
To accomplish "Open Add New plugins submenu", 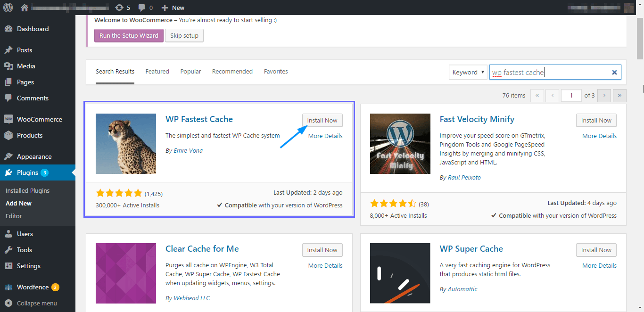I will click(x=18, y=203).
